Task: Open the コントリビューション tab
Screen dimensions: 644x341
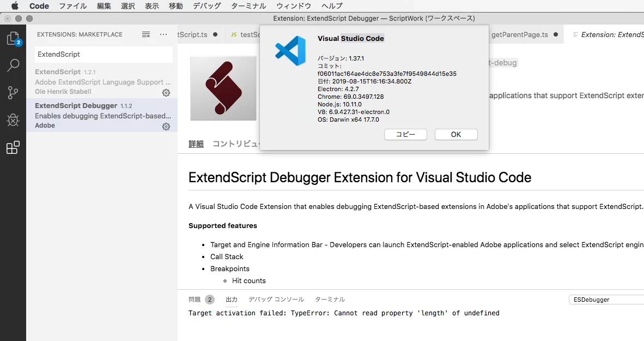Action: [x=236, y=144]
